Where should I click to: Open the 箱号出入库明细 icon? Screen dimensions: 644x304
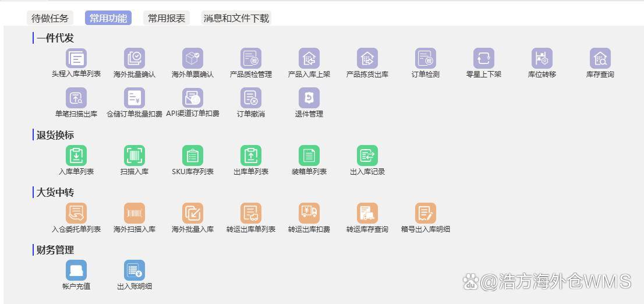click(x=426, y=213)
